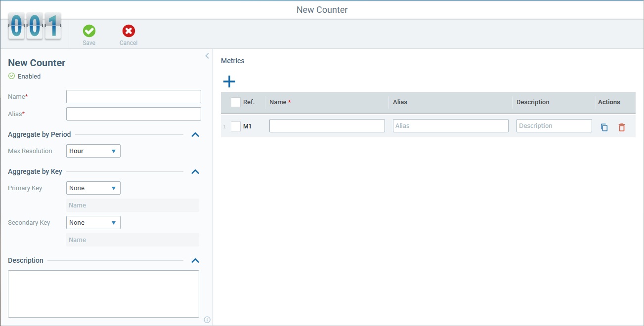Click the info icon below the Description box
The width and height of the screenshot is (644, 326).
[207, 320]
